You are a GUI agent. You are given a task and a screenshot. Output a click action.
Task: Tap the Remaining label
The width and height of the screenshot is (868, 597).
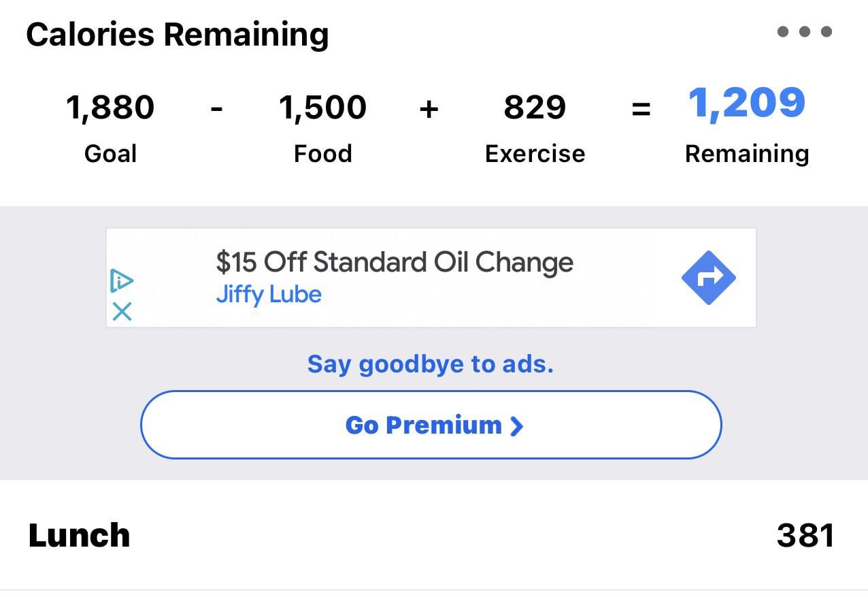coord(747,155)
